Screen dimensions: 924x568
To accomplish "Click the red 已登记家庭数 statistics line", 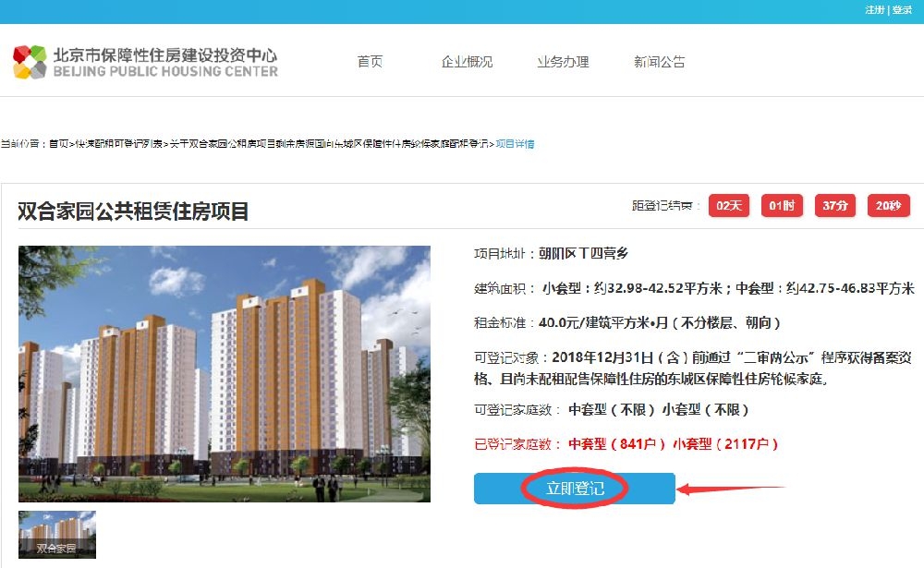I will 626,443.
